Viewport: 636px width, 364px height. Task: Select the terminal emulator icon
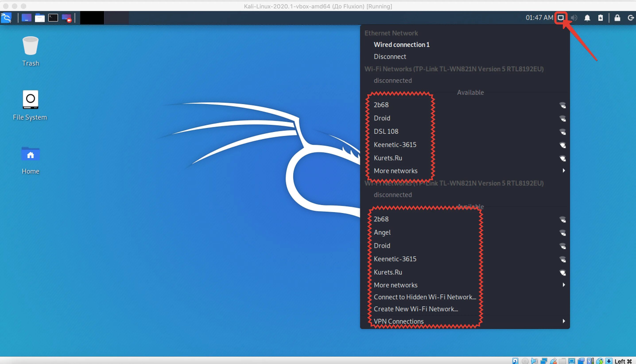click(53, 17)
